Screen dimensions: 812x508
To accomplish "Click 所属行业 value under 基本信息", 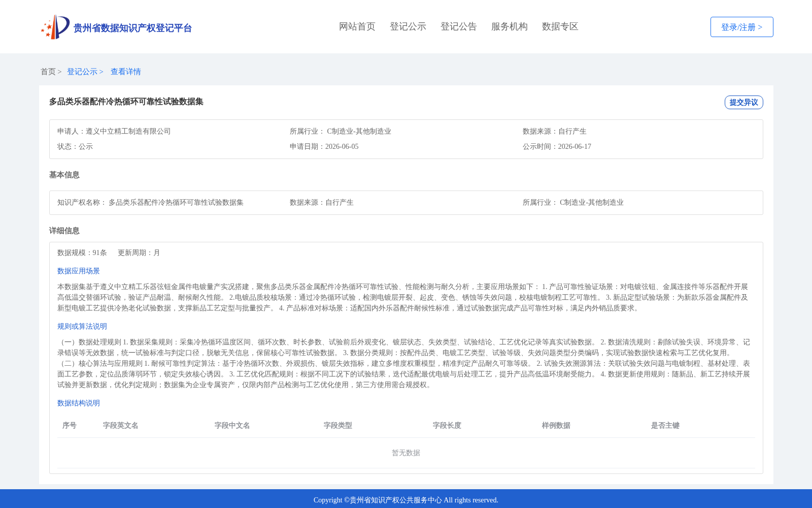I will point(592,202).
